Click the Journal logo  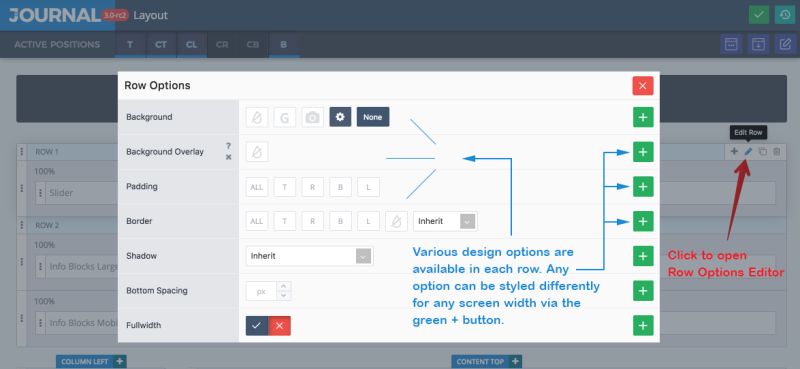click(x=55, y=15)
